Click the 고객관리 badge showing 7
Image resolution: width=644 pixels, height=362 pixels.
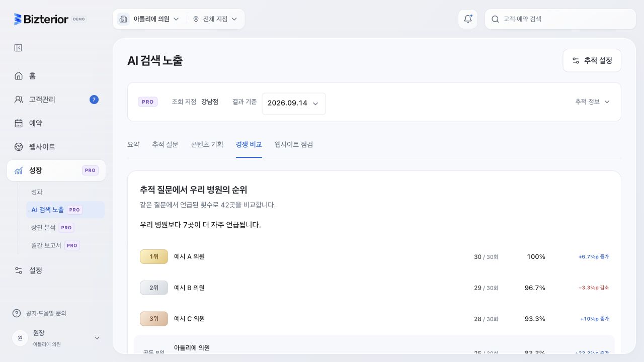point(94,100)
